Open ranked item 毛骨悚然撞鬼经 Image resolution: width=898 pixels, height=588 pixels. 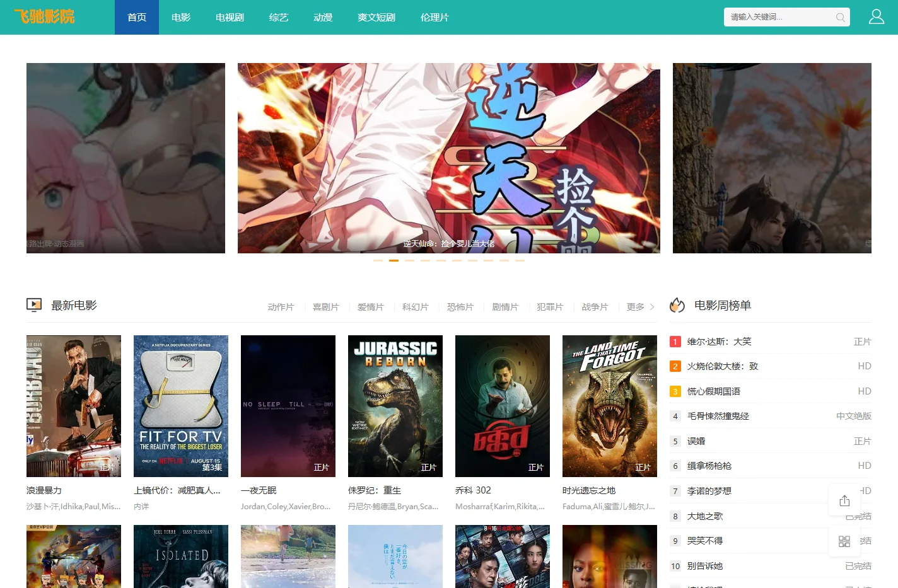pos(718,416)
